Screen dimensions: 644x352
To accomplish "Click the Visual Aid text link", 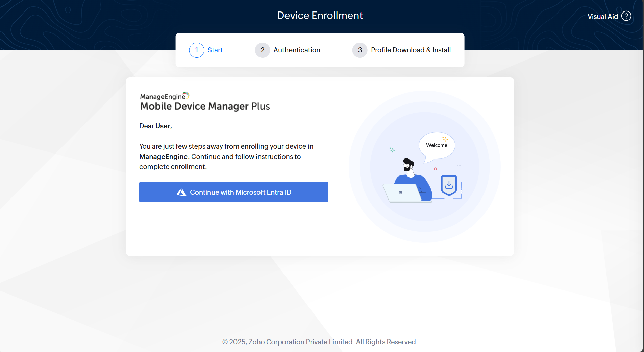I will 603,17.
